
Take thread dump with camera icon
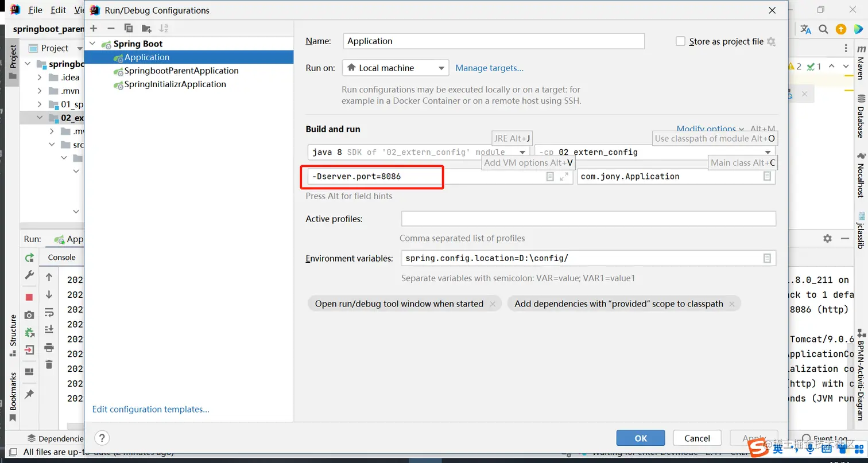29,315
